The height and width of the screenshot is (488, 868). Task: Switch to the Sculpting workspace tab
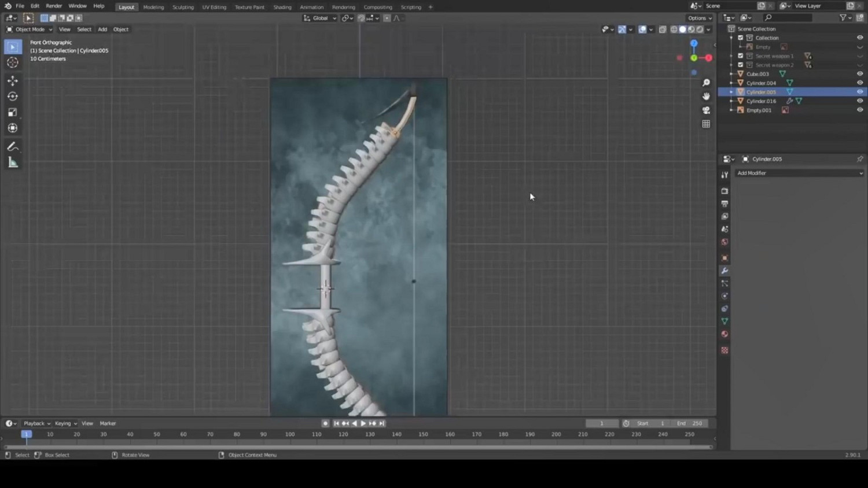[183, 7]
